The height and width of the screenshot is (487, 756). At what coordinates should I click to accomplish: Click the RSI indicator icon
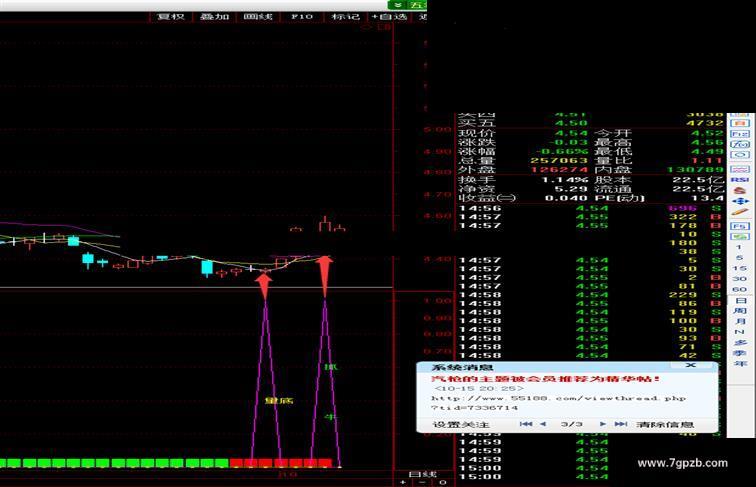click(x=740, y=179)
